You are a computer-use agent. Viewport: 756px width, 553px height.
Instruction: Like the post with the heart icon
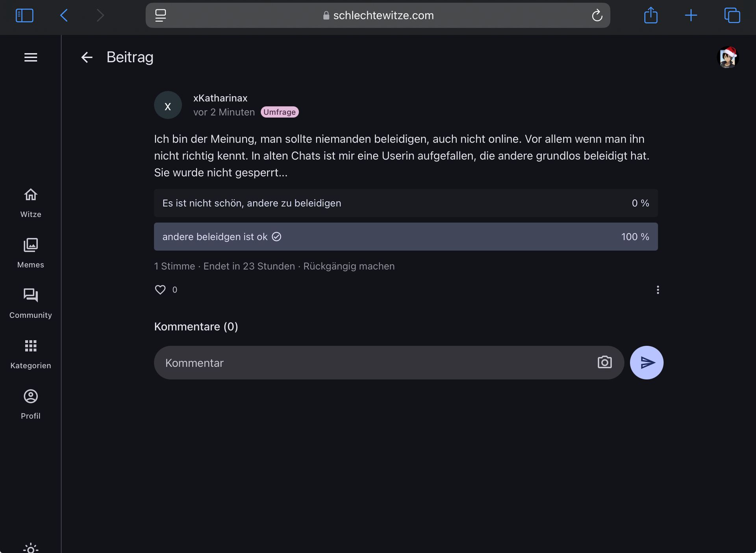pyautogui.click(x=160, y=290)
